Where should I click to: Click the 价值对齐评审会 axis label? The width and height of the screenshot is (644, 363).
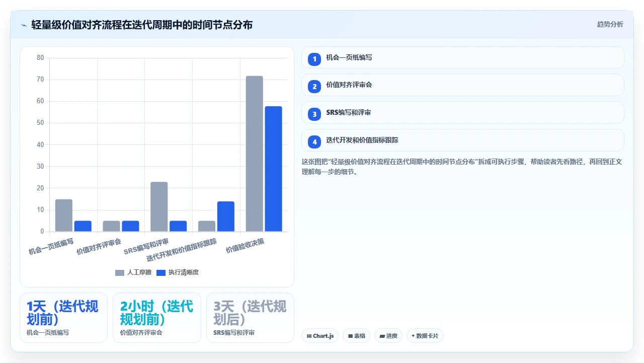[99, 246]
